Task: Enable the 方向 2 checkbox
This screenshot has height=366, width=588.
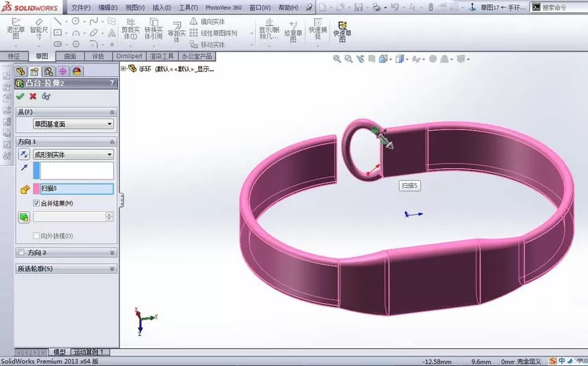Action: (21, 252)
